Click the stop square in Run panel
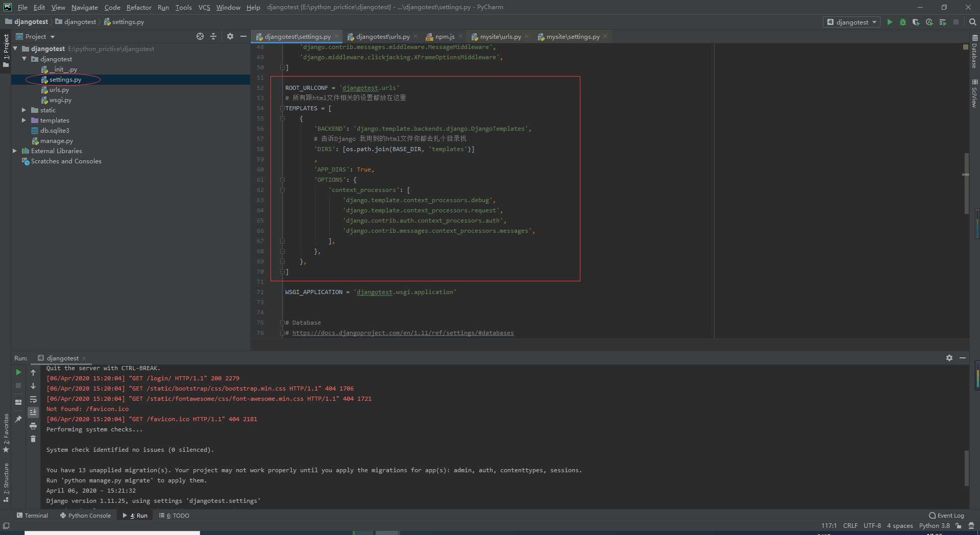 click(x=18, y=385)
